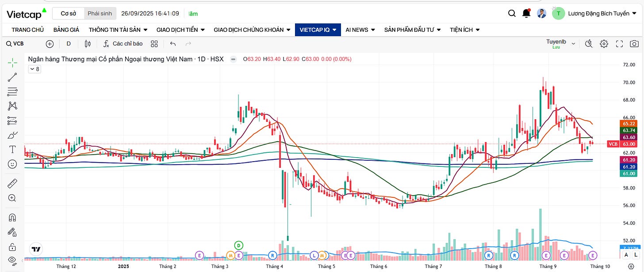This screenshot has height=272, width=644.
Task: Expand THÔNG TIN TÀI SẢN menu
Action: point(118,30)
